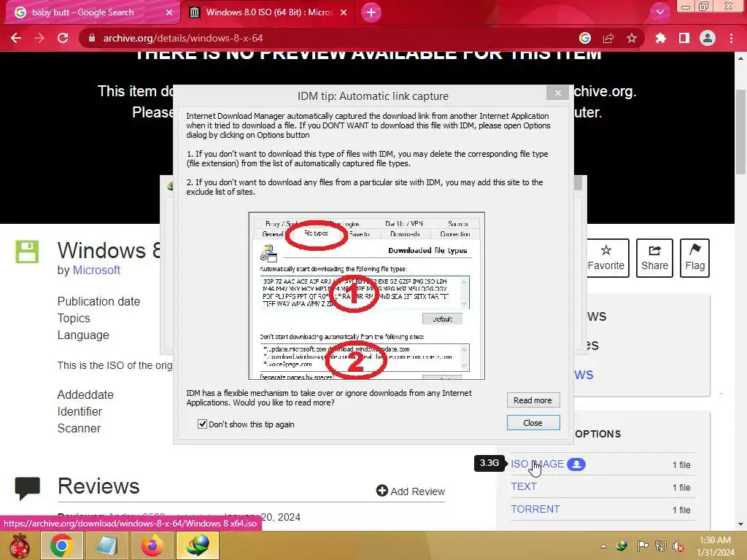Click the Read more button

coord(533,400)
